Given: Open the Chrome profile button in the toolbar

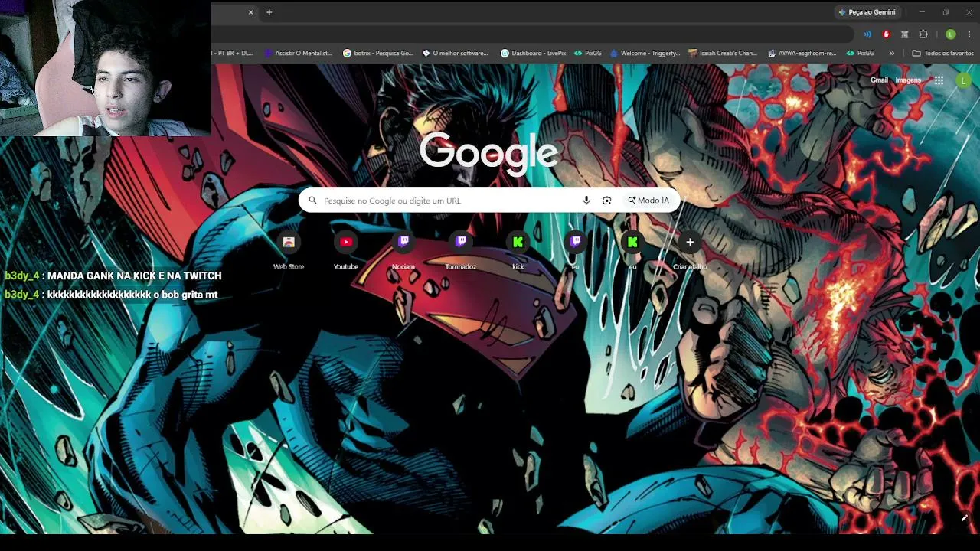Looking at the screenshot, I should click(x=950, y=34).
